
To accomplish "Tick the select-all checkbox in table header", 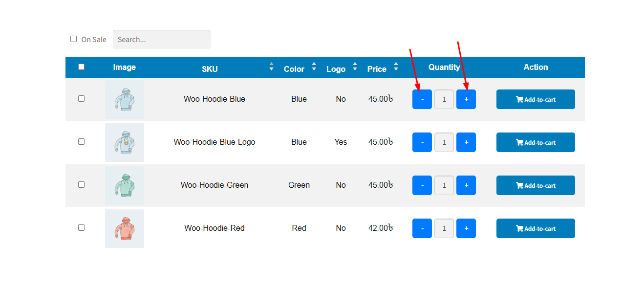I will pos(82,67).
